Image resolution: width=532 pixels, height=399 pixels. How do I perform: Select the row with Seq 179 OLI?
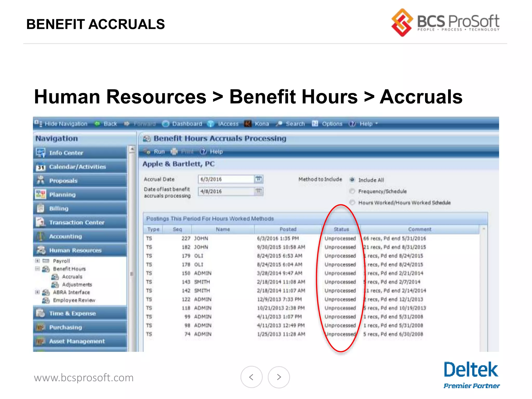point(312,256)
